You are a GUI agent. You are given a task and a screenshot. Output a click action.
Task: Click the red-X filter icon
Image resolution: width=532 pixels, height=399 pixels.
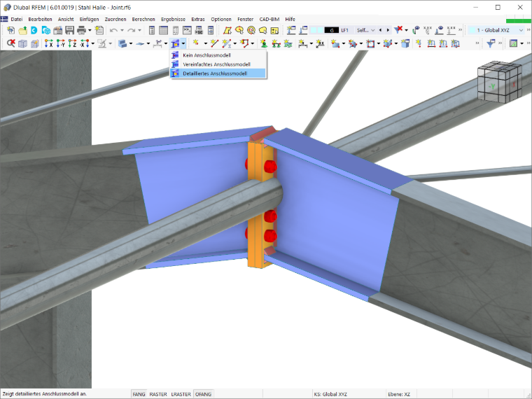(398, 30)
